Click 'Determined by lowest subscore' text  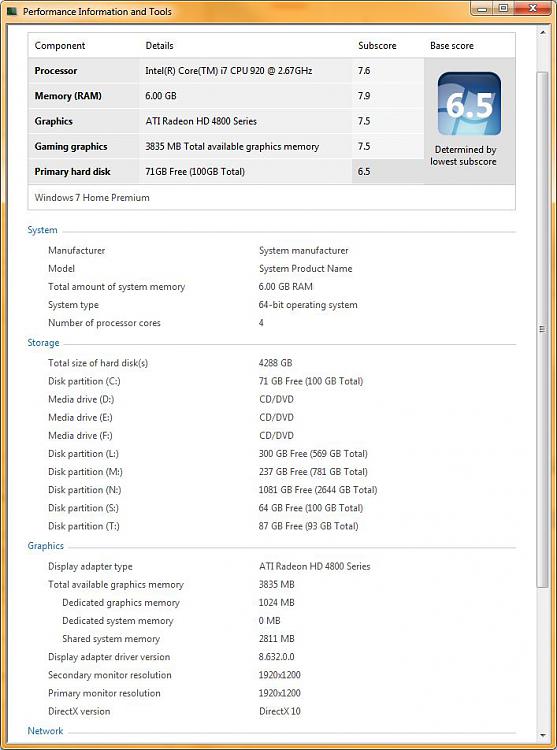[x=463, y=156]
